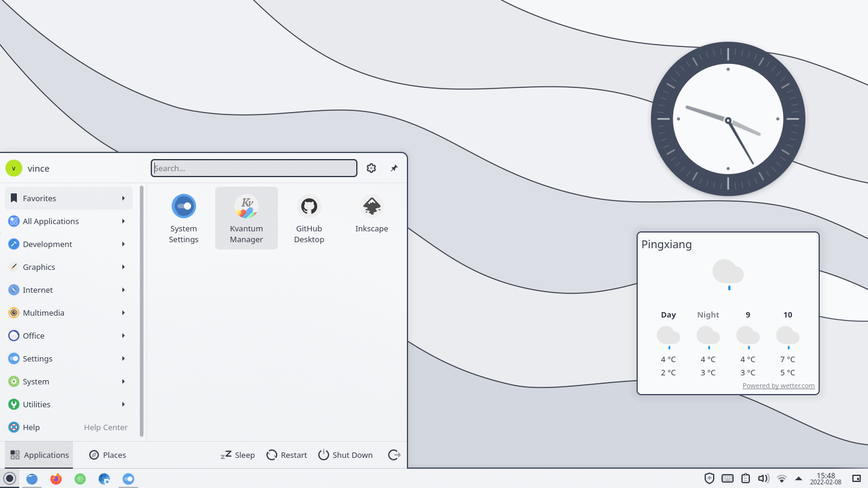Launch Firefox from the taskbar

coord(56,478)
